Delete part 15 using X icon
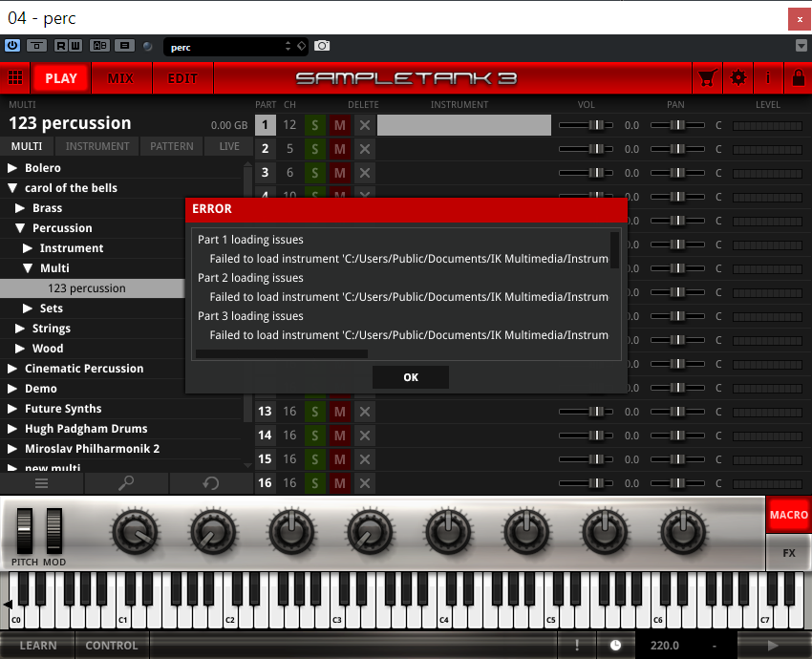 (365, 459)
